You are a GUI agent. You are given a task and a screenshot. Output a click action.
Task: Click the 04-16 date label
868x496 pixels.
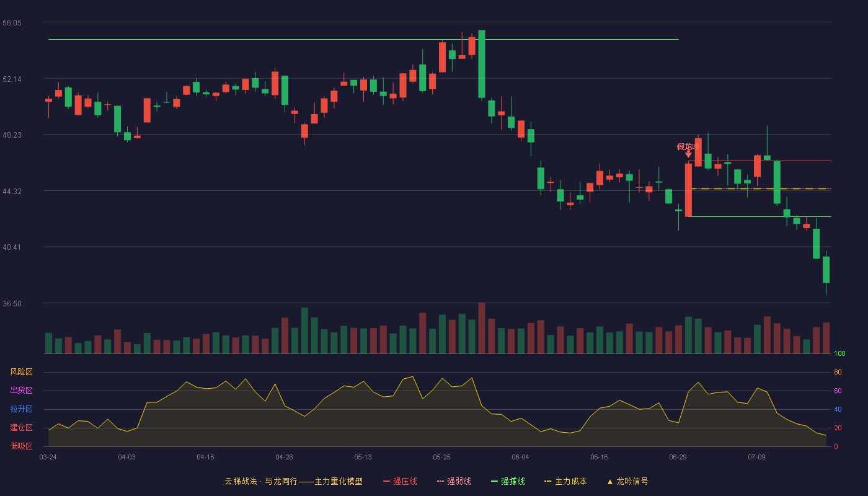pyautogui.click(x=205, y=457)
